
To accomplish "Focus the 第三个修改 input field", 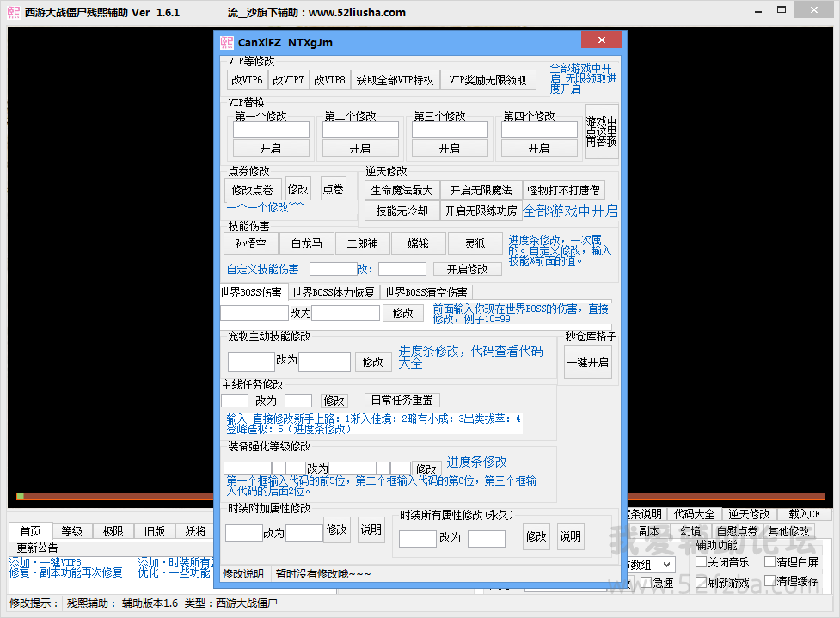I will point(450,130).
